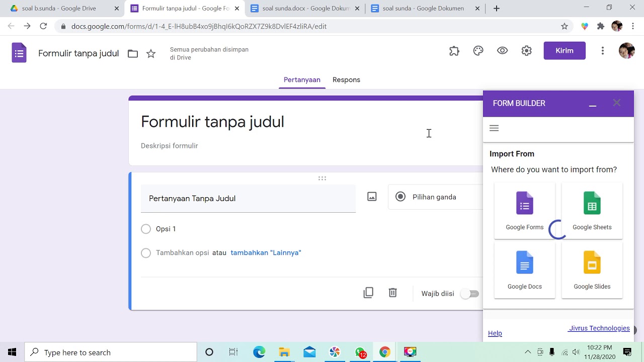This screenshot has height=362, width=644.
Task: Click the Import From heading text
Action: pos(512,154)
